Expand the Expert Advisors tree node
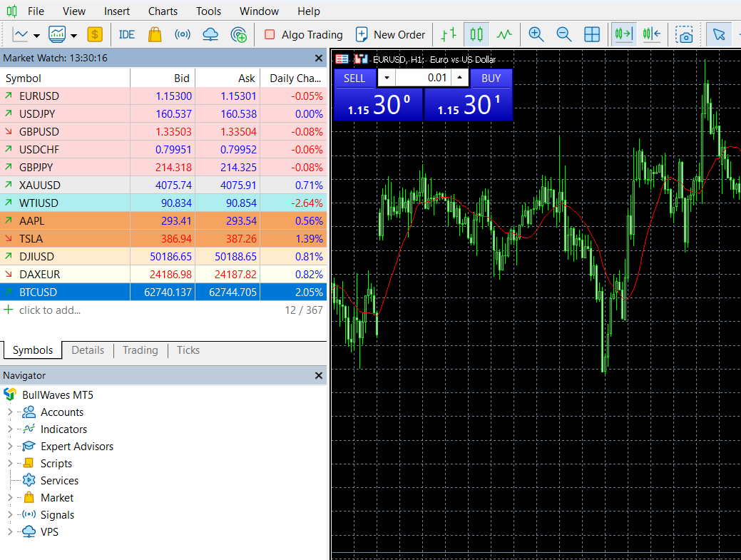Screen dimensions: 741x560 pos(10,446)
